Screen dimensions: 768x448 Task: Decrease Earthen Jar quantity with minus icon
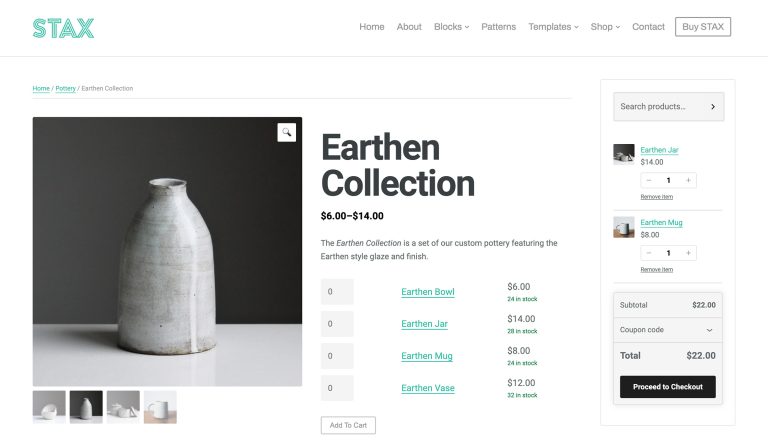(x=648, y=180)
